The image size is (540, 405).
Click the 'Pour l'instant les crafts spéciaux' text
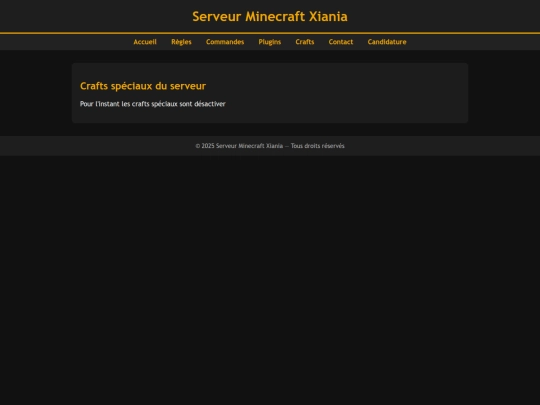coord(128,104)
